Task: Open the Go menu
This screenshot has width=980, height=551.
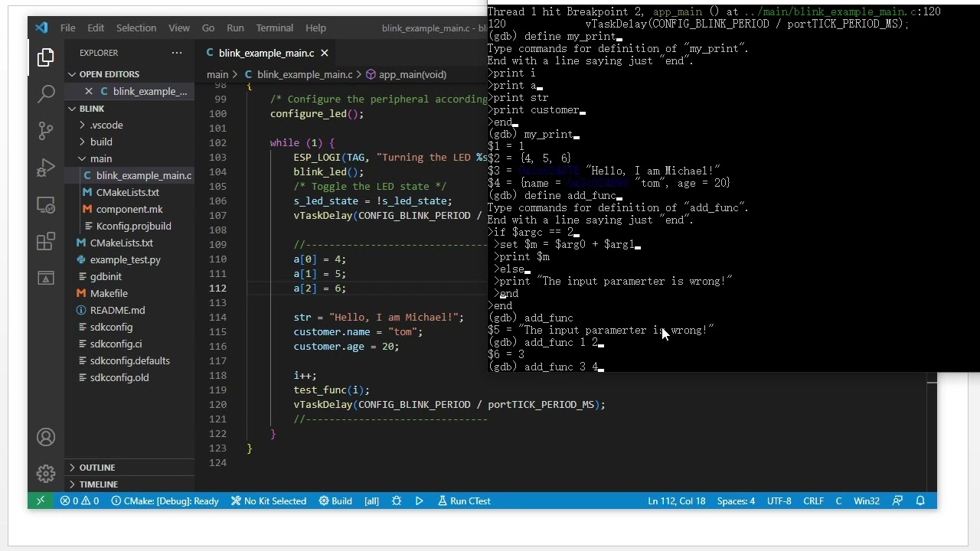Action: [x=208, y=28]
